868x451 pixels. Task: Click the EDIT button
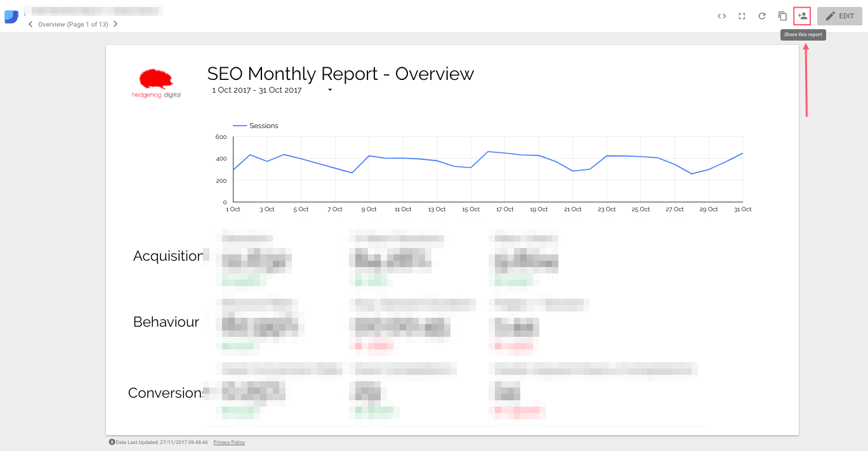[x=839, y=16]
